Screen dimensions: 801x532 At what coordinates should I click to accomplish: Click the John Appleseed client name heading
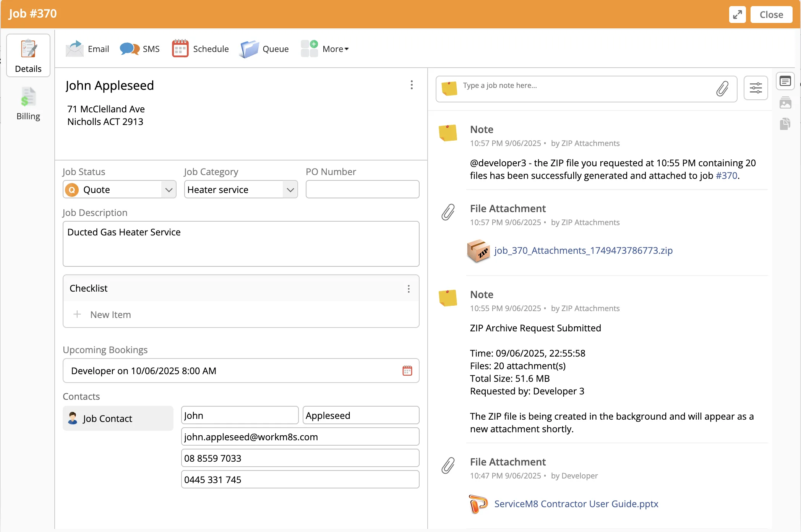coord(110,86)
